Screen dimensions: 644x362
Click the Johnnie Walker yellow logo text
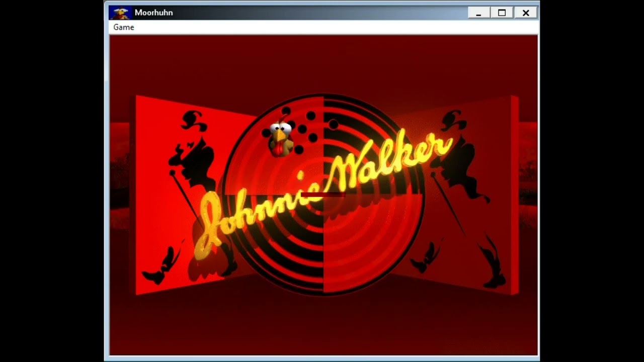tap(324, 194)
